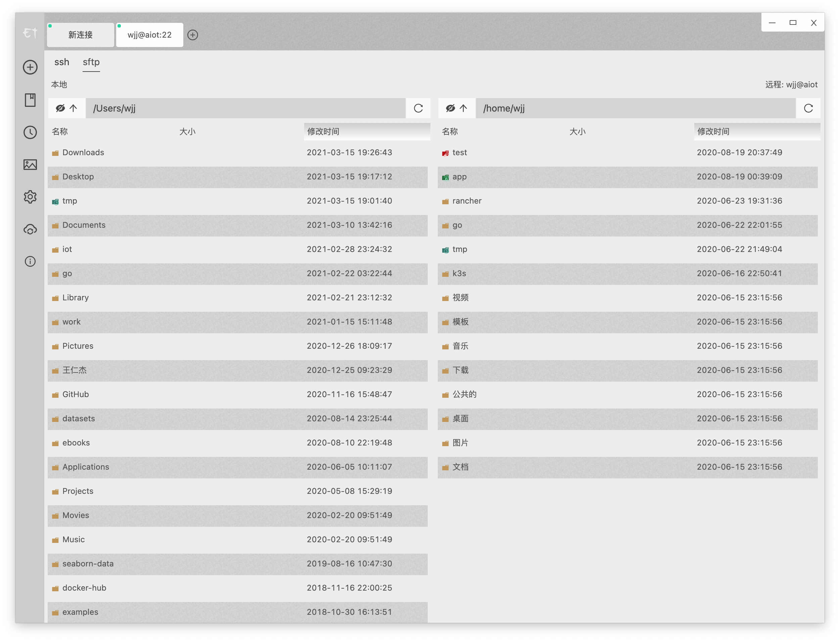Open the info about icon
Image resolution: width=840 pixels, height=641 pixels.
coord(30,261)
